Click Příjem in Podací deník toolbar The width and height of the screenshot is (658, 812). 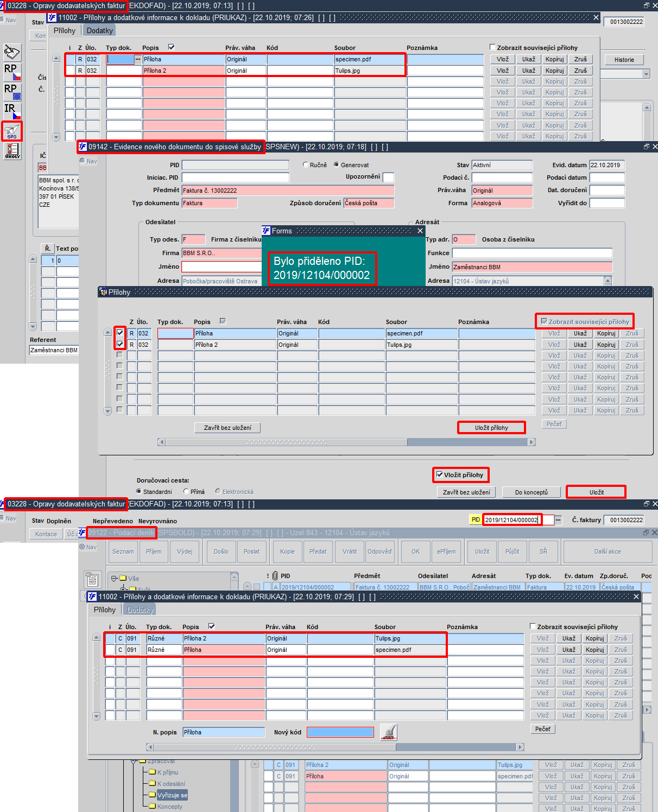tap(154, 551)
